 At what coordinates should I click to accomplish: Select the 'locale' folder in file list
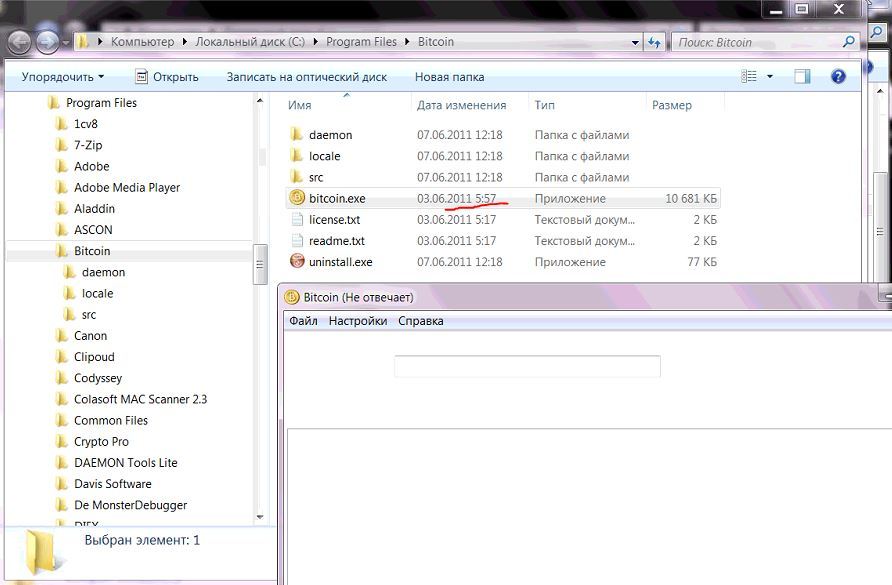pyautogui.click(x=324, y=156)
